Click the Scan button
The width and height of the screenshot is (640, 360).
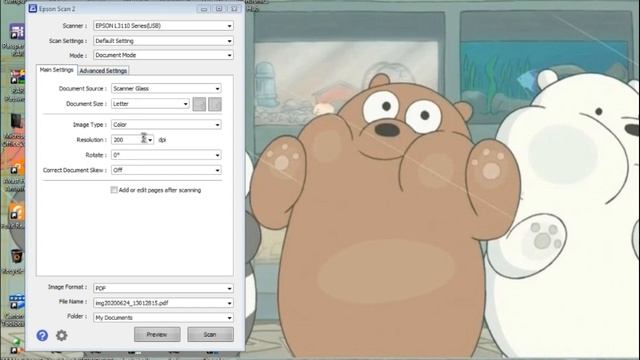tap(210, 334)
